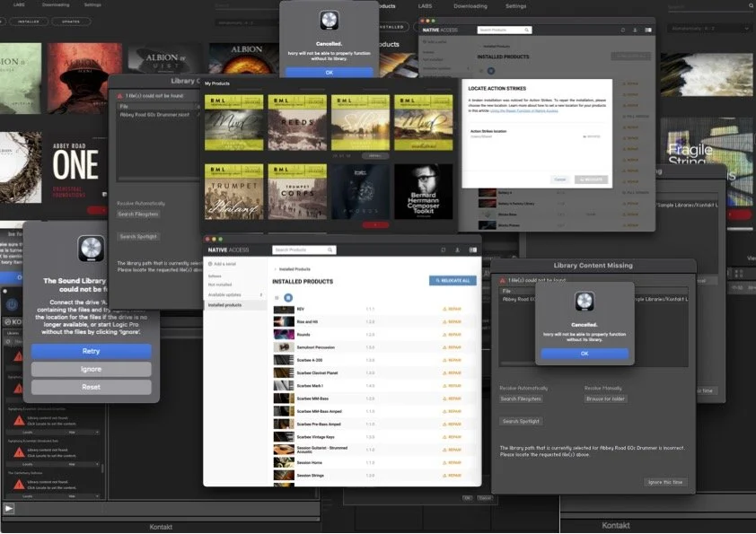Click Browse beside Action Strikes location
This screenshot has width=756, height=534.
pyautogui.click(x=592, y=136)
